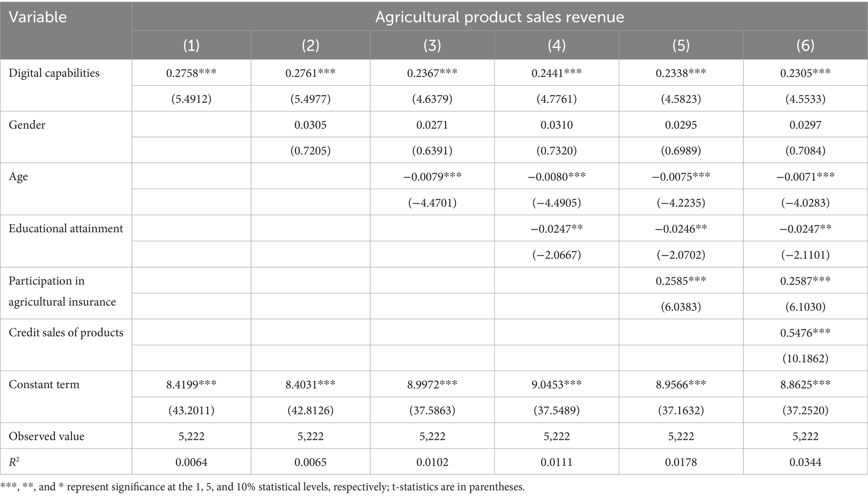This screenshot has width=868, height=497.
Task: Click the Digital capabilities row label
Action: pyautogui.click(x=54, y=73)
